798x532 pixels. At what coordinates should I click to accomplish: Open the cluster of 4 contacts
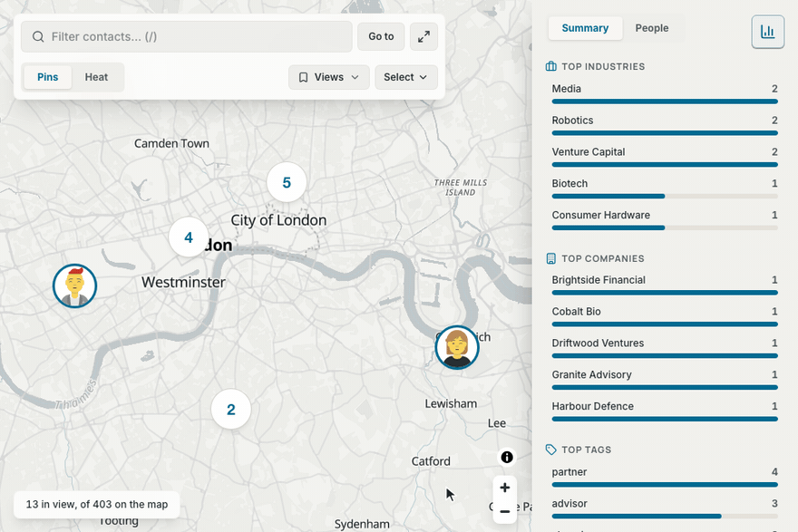click(189, 237)
